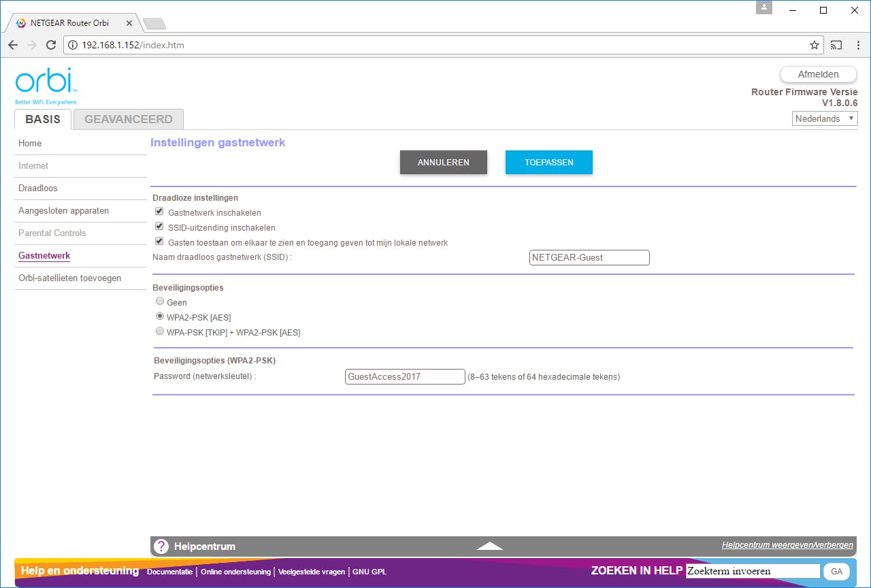Viewport: 871px width, 588px height.
Task: Toggle SSID-uitzending inschakelen checkbox
Action: (x=159, y=227)
